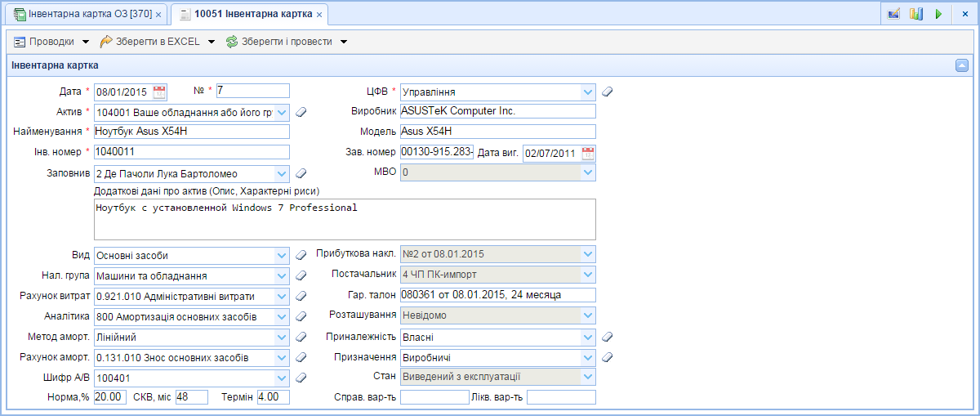
Task: Clear the Рахунок аморт. field with its eraser icon
Action: [301, 357]
